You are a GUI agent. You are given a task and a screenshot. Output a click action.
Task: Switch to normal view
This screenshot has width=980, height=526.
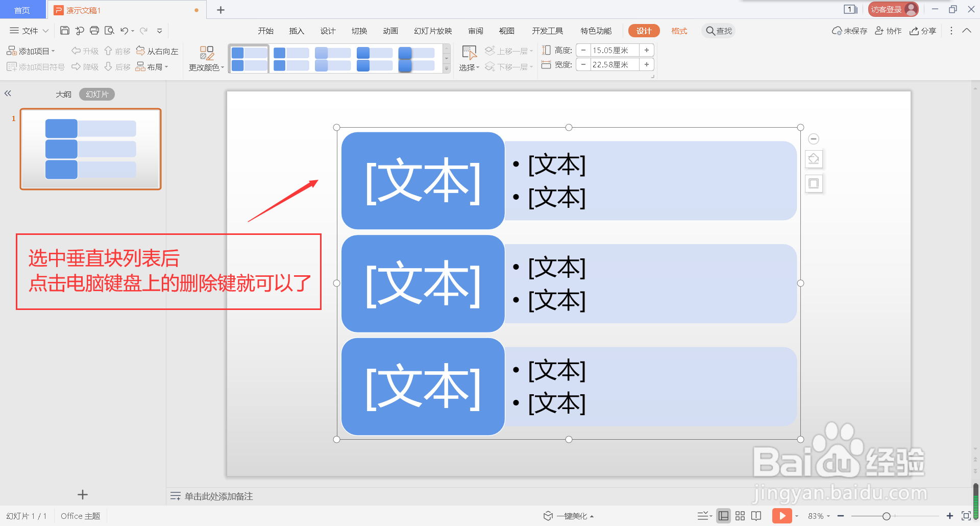(x=723, y=516)
